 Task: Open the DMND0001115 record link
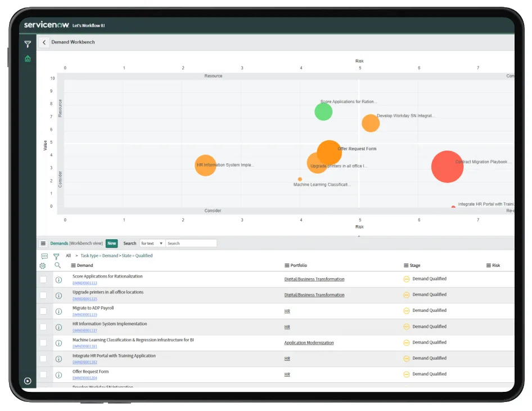pos(84,299)
